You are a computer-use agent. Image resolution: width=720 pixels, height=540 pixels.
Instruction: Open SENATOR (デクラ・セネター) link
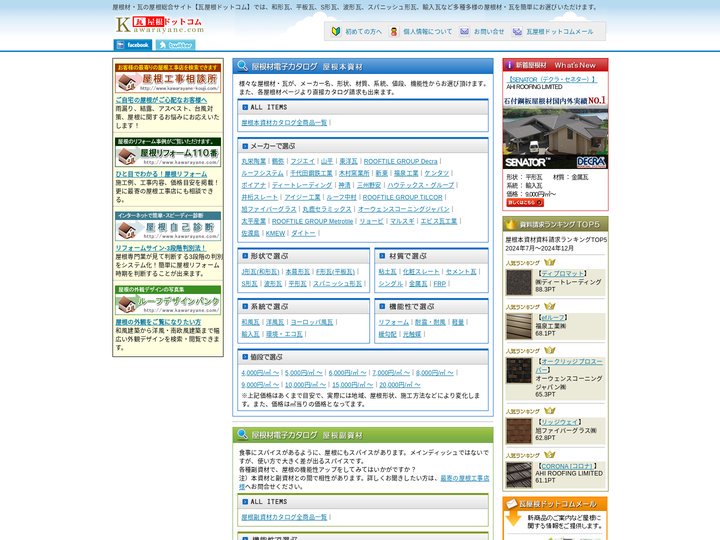click(x=551, y=79)
